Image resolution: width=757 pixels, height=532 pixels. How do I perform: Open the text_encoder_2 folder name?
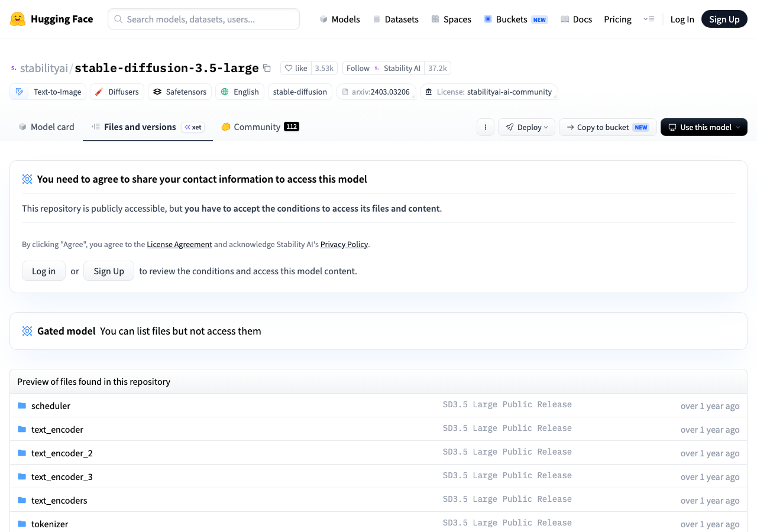tap(62, 453)
